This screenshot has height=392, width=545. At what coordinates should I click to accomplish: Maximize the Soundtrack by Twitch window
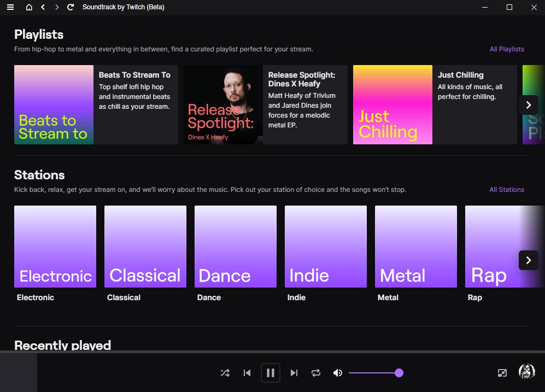tap(509, 7)
